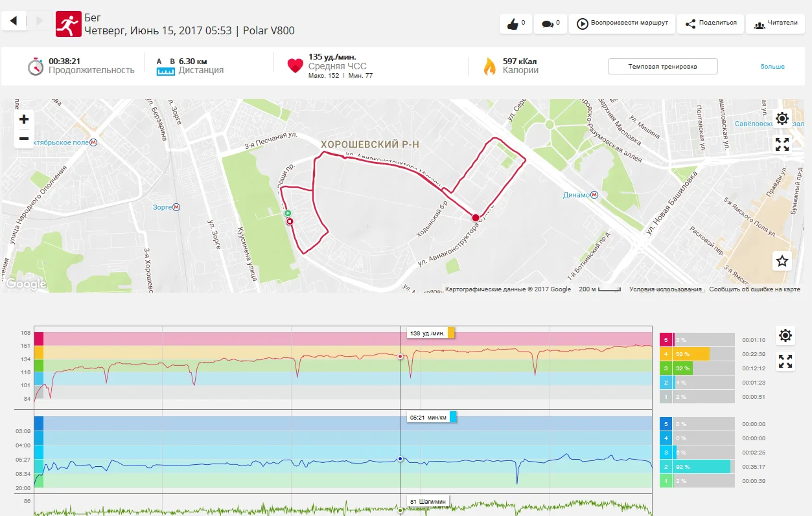Click Темповая тренировка label button
The width and height of the screenshot is (812, 516).
662,67
